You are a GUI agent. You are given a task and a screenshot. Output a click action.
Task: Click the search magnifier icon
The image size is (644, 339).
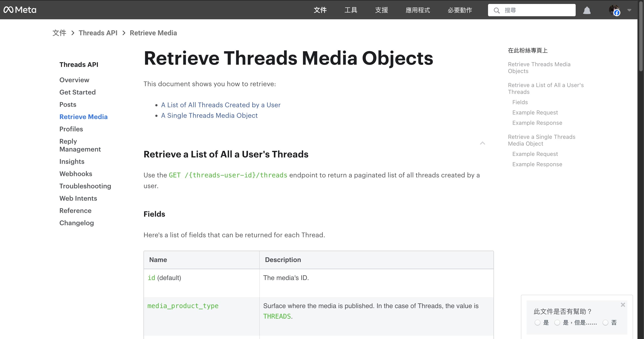point(497,10)
